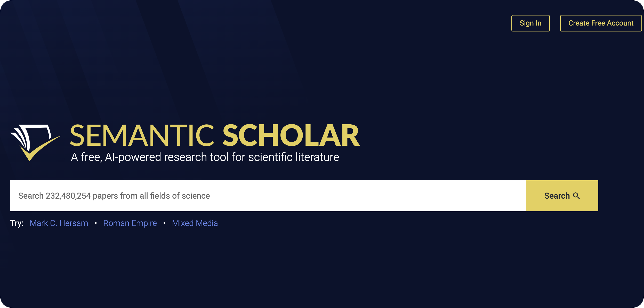Open the Mixed Media example search

[195, 223]
